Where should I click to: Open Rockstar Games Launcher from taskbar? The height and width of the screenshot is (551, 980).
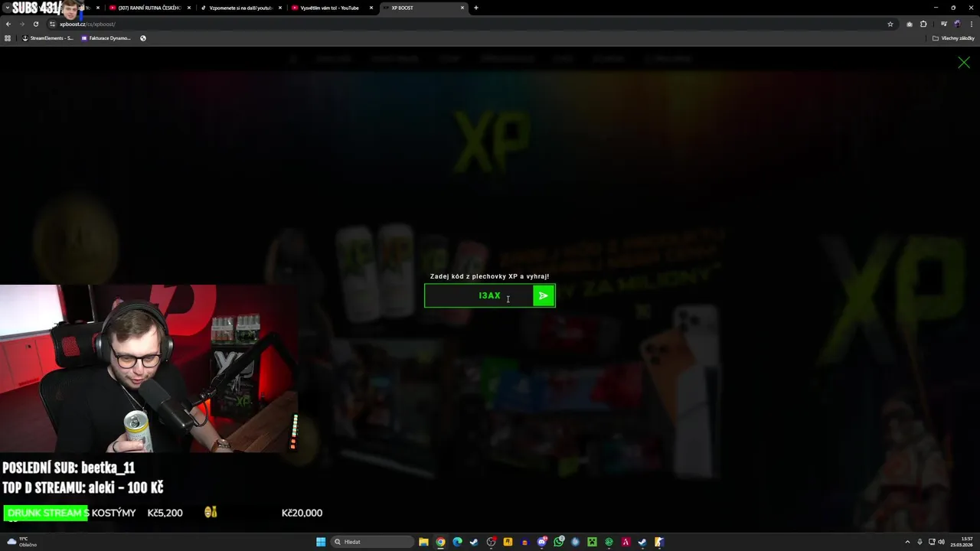[x=508, y=542]
